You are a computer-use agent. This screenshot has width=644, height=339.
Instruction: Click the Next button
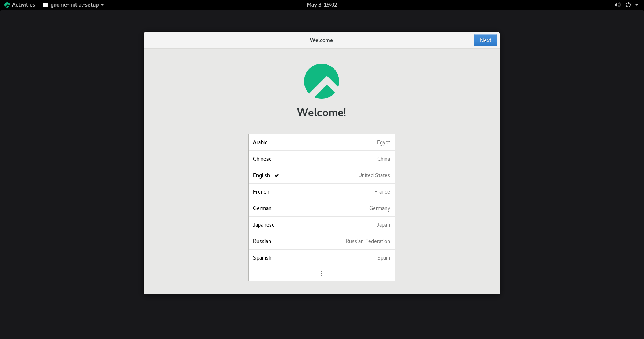[x=485, y=40]
